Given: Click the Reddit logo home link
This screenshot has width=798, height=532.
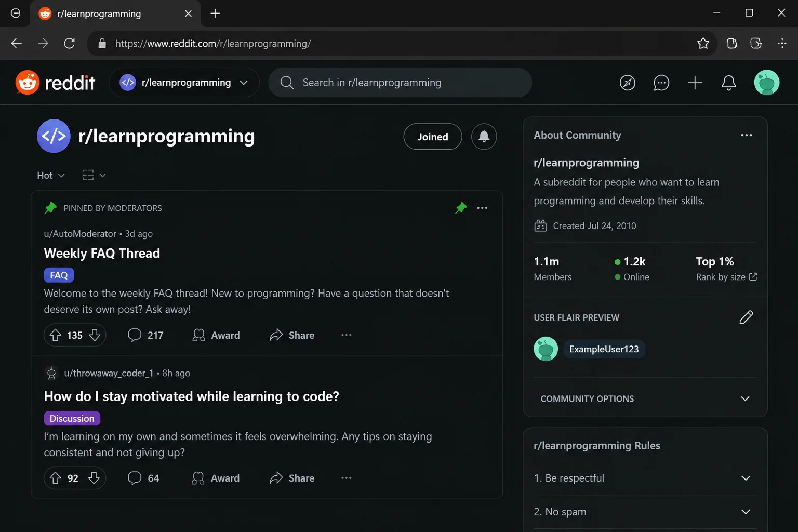Looking at the screenshot, I should (55, 83).
